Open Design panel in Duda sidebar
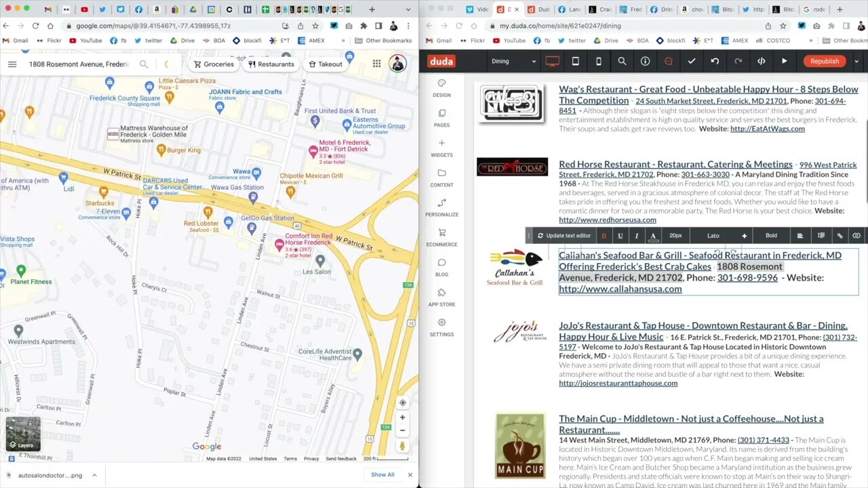Screen dimensions: 868x488 click(441, 88)
